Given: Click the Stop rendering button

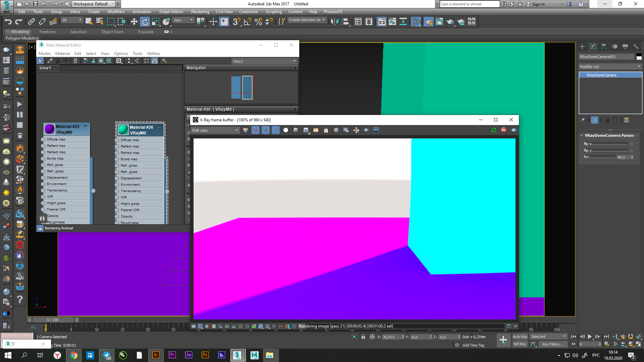Looking at the screenshot, I should pos(504,130).
